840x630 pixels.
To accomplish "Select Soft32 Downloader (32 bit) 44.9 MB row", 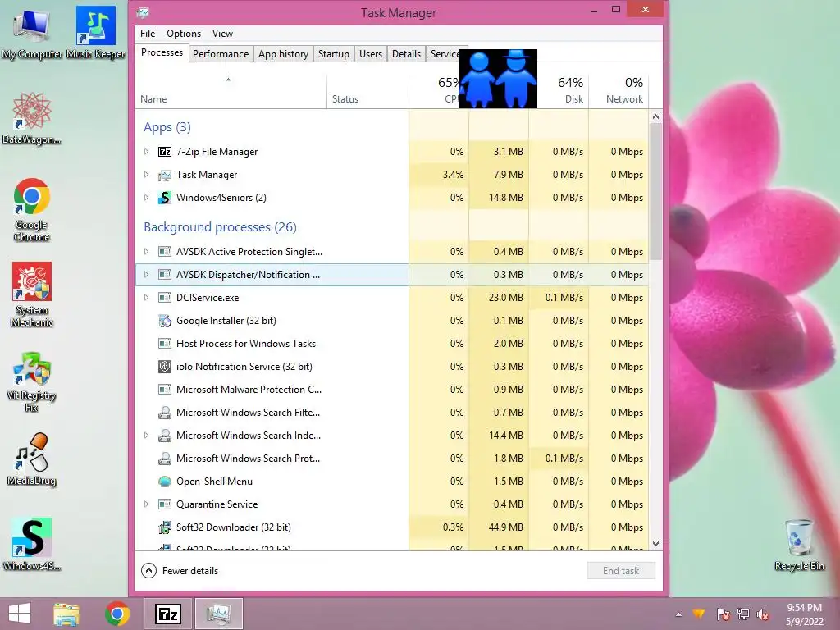I will 391,527.
